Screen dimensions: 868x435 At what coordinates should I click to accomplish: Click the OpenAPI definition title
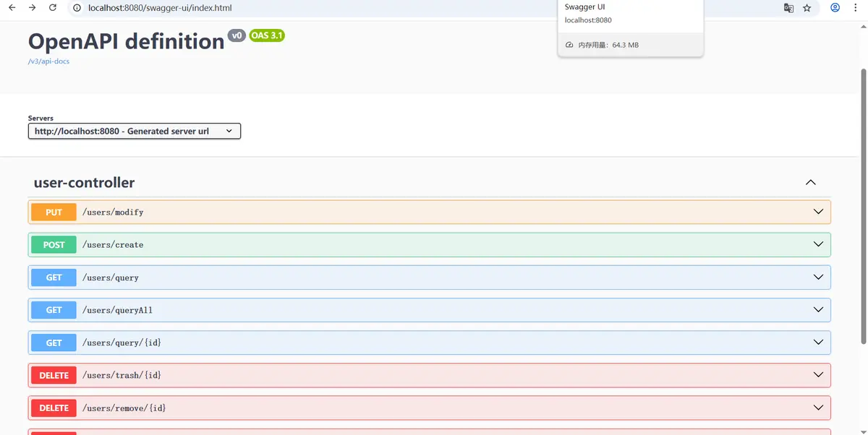tap(127, 41)
